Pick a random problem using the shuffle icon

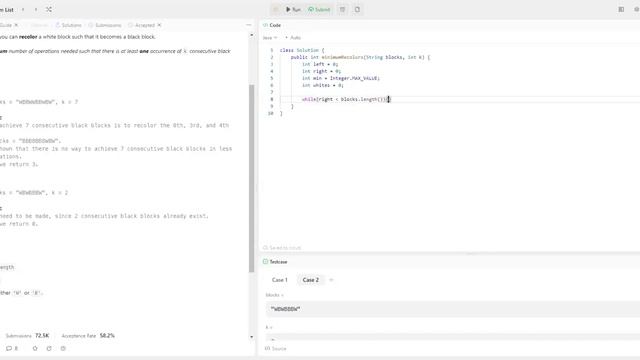click(x=49, y=9)
